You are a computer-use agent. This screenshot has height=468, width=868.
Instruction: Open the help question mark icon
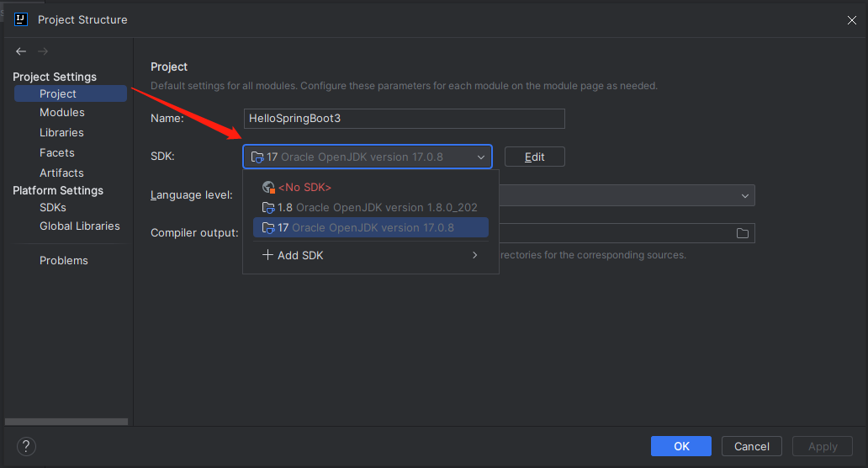(x=26, y=446)
